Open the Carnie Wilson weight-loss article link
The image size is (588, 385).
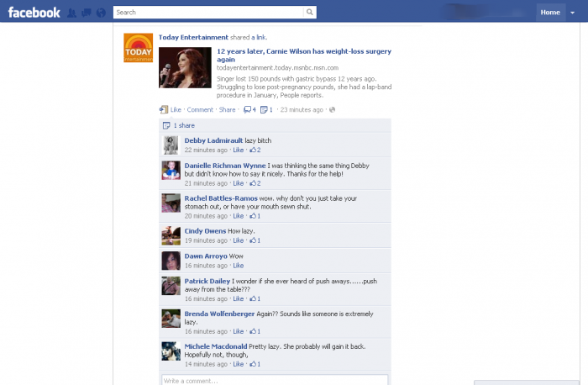[304, 55]
